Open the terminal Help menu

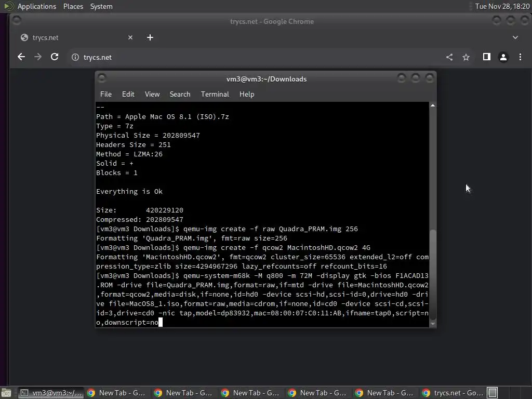(x=247, y=95)
